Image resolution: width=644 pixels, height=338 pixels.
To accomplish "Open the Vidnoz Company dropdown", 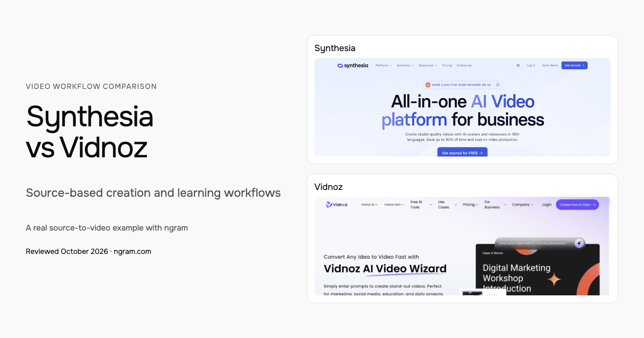I will point(522,205).
